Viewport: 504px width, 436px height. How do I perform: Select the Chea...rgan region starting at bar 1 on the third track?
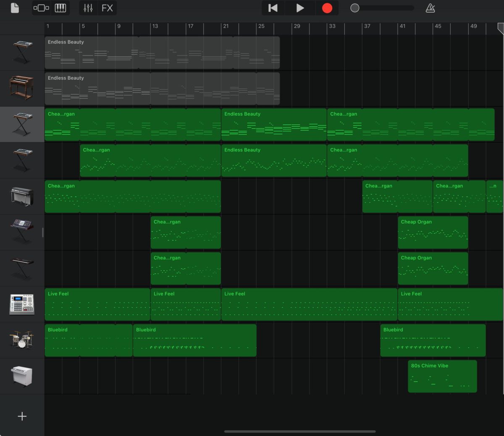point(133,125)
